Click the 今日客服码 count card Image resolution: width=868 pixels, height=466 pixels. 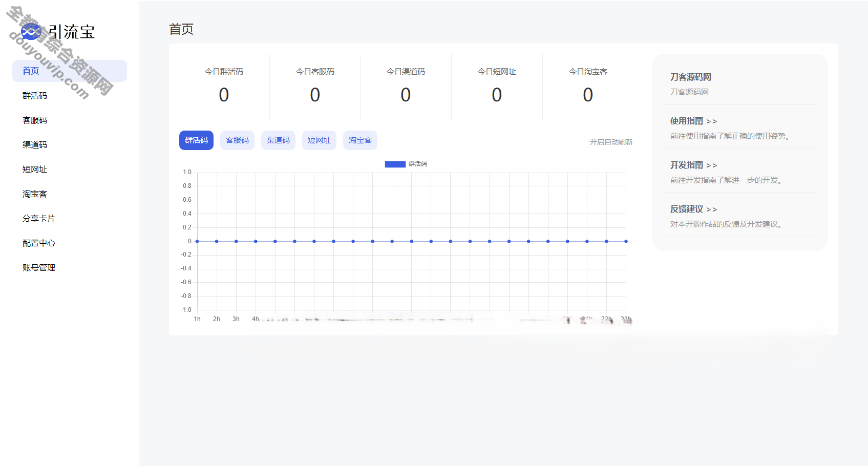[315, 87]
